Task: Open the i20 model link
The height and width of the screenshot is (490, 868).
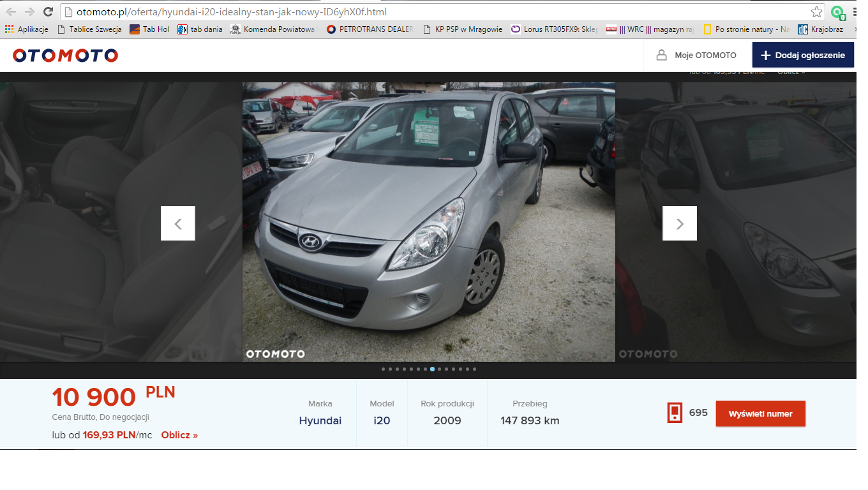Action: (382, 420)
